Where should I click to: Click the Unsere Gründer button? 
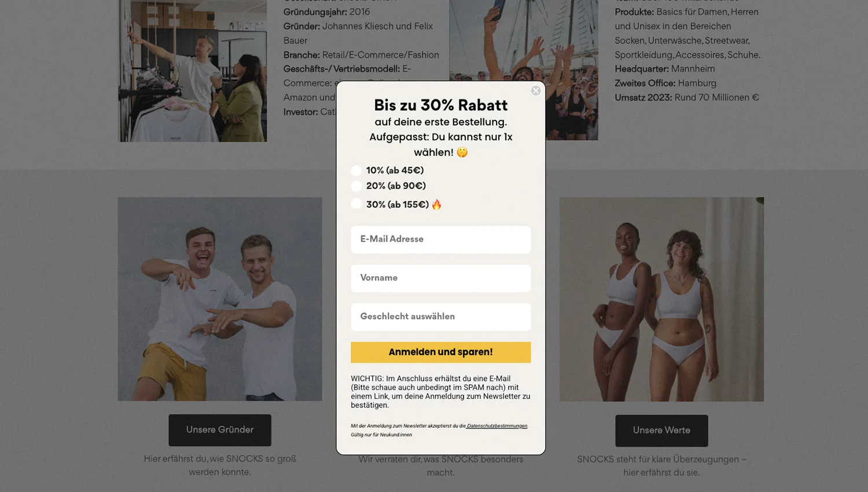tap(220, 430)
